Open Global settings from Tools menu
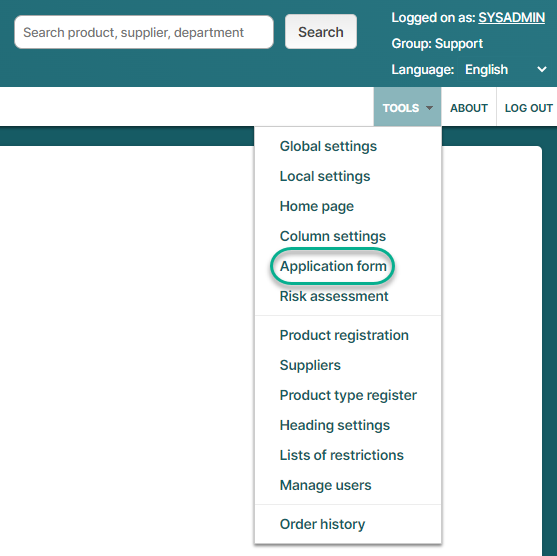This screenshot has width=557, height=556. click(328, 146)
